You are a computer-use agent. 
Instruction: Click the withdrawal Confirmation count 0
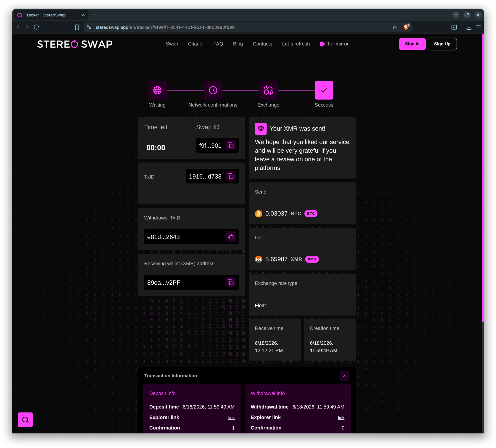coord(343,428)
